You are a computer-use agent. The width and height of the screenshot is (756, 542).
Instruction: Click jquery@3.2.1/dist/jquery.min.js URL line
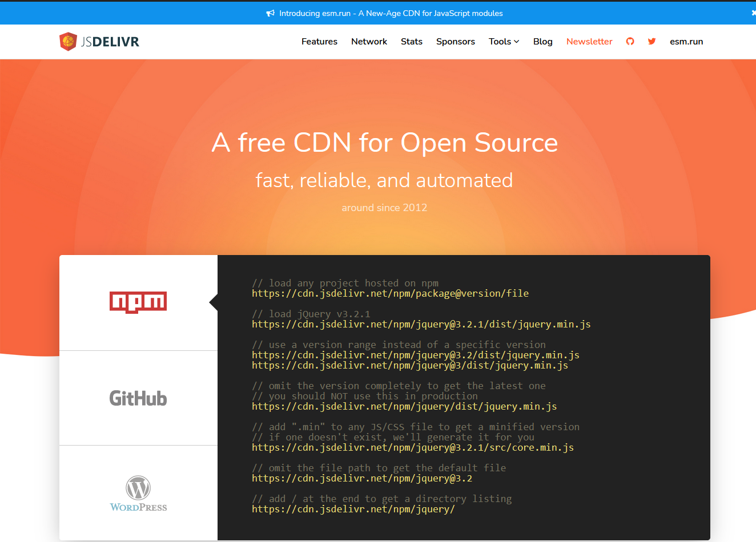421,324
